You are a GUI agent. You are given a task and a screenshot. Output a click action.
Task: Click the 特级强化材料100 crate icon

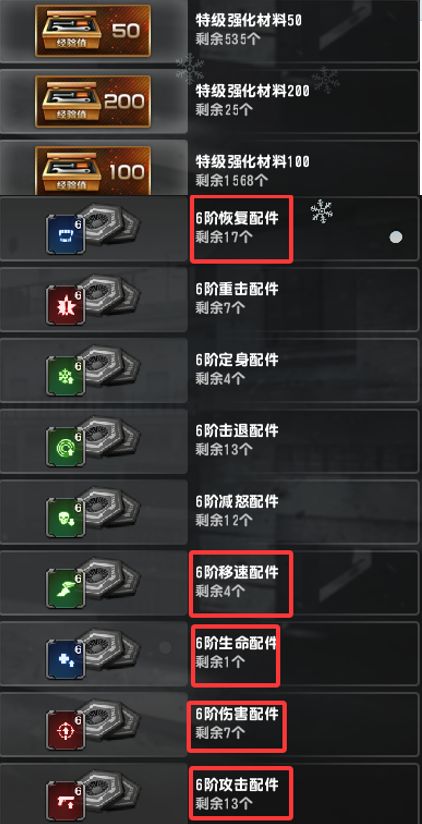click(x=93, y=170)
